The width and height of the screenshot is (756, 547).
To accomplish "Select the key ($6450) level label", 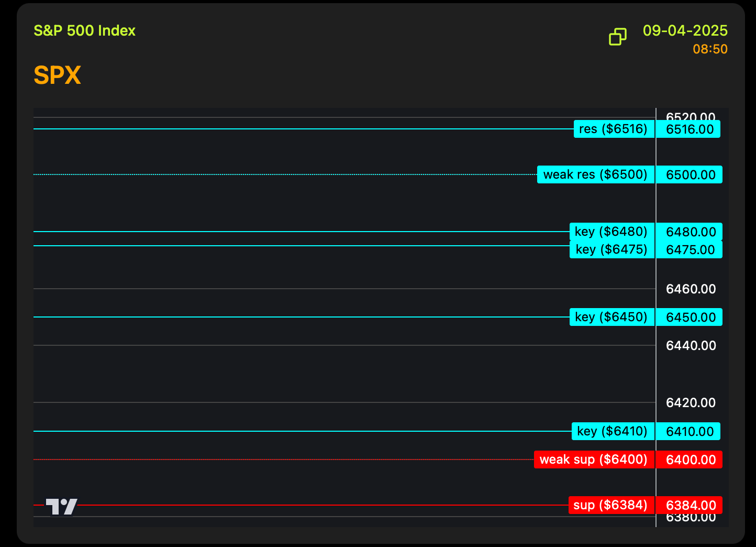I will coord(612,317).
